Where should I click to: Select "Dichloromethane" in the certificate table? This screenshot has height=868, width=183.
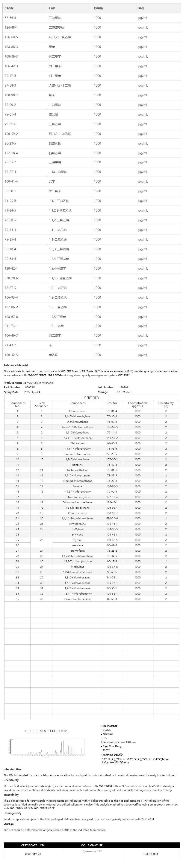(x=77, y=422)
